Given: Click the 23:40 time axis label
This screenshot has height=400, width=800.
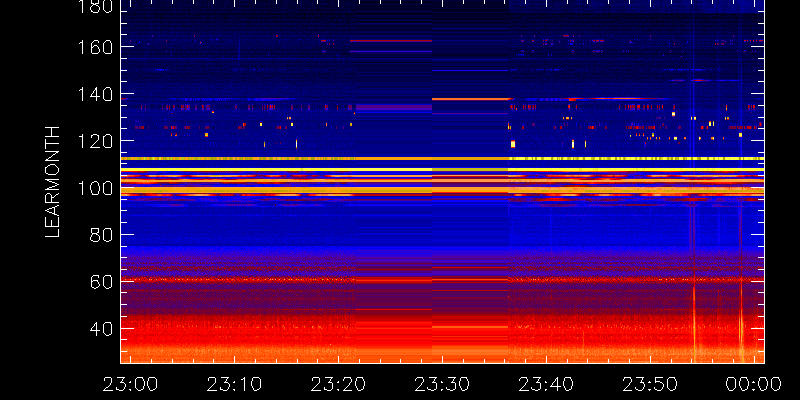Looking at the screenshot, I should 546,384.
